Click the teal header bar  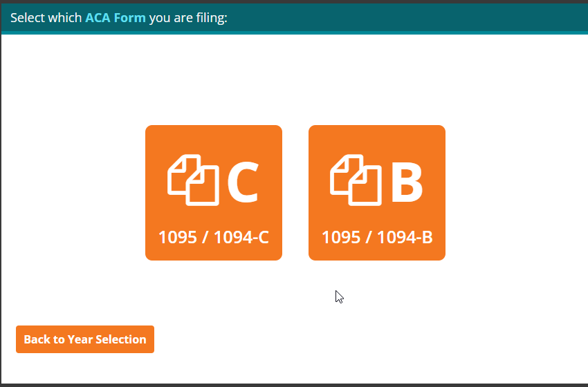tap(415, 17)
